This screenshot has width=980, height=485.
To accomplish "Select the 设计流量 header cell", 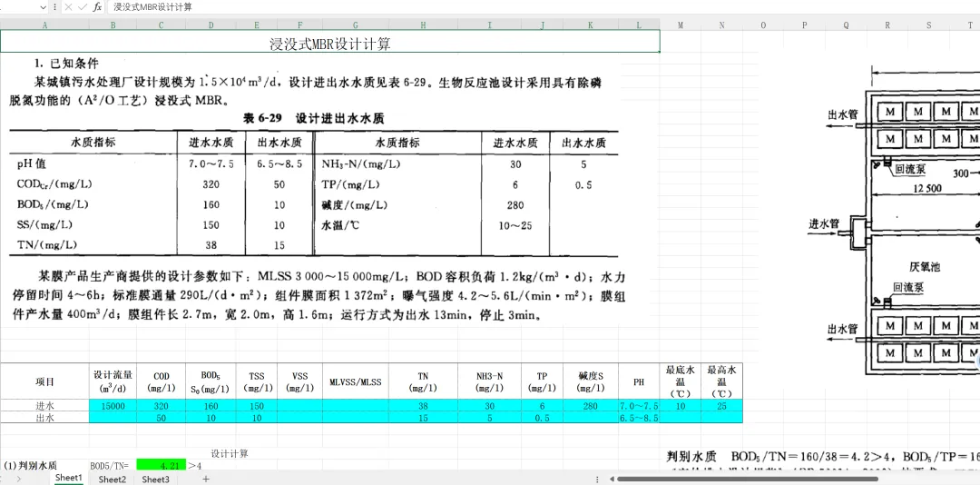I will 113,381.
